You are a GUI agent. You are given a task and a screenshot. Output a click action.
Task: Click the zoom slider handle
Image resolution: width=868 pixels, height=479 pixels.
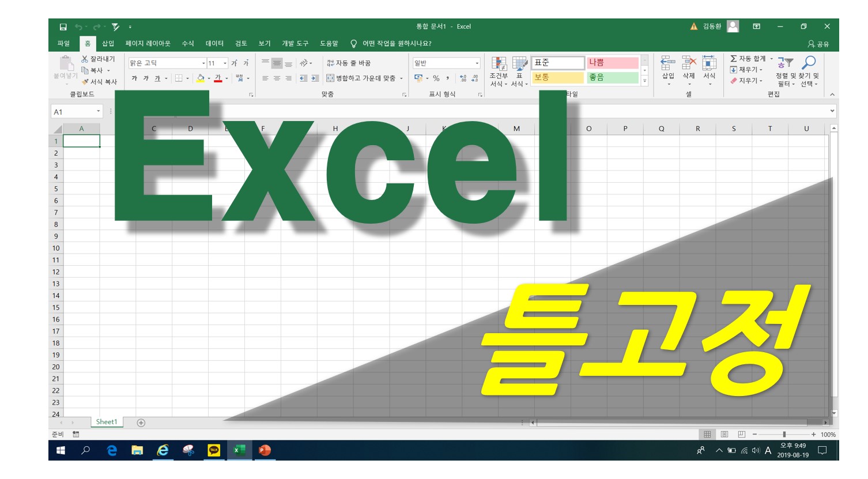click(784, 435)
